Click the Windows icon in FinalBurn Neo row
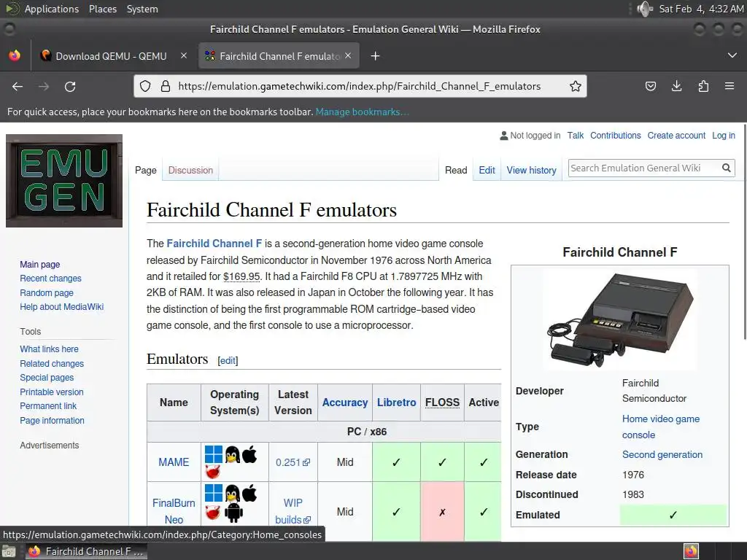The width and height of the screenshot is (747, 560). coord(214,493)
